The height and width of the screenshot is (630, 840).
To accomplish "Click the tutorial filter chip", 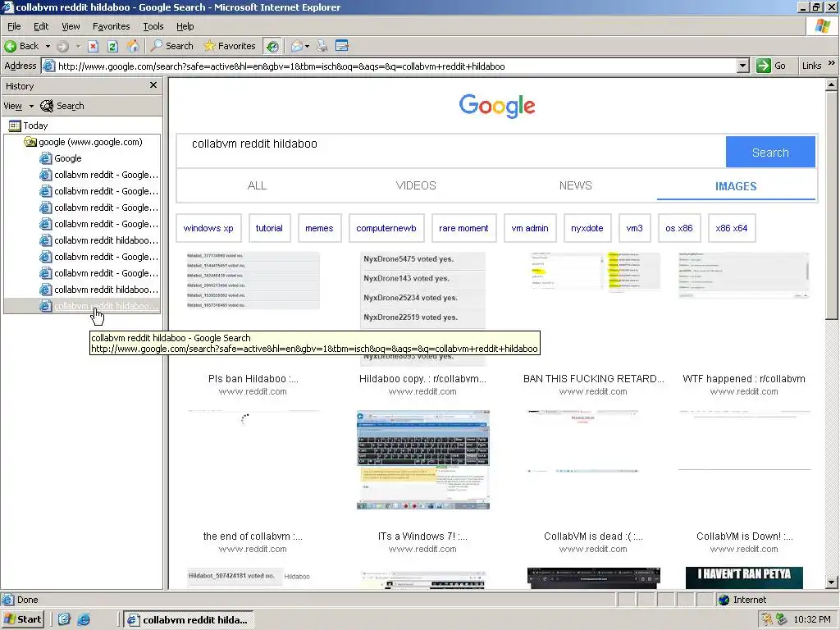I will (x=269, y=228).
